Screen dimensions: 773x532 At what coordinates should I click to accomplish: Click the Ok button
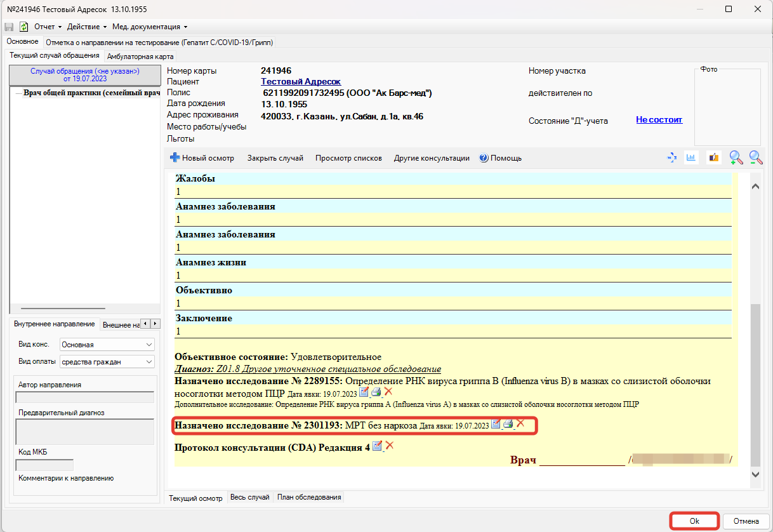[694, 521]
